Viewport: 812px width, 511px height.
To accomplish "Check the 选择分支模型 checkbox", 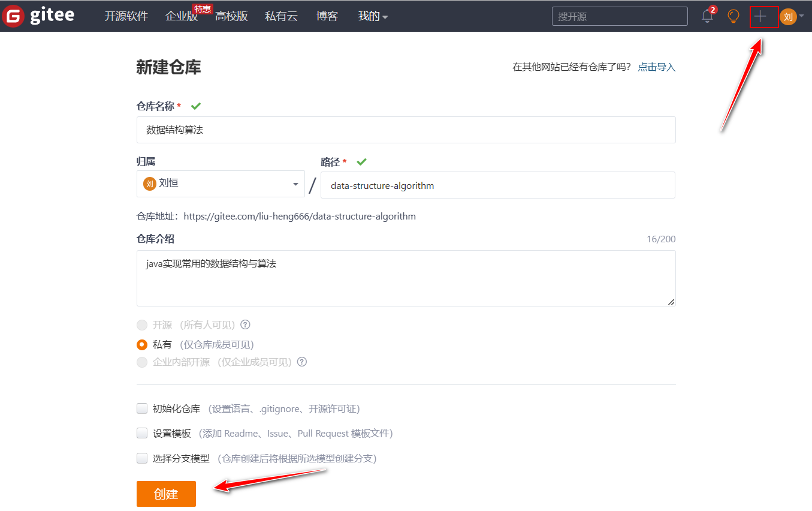I will point(142,458).
